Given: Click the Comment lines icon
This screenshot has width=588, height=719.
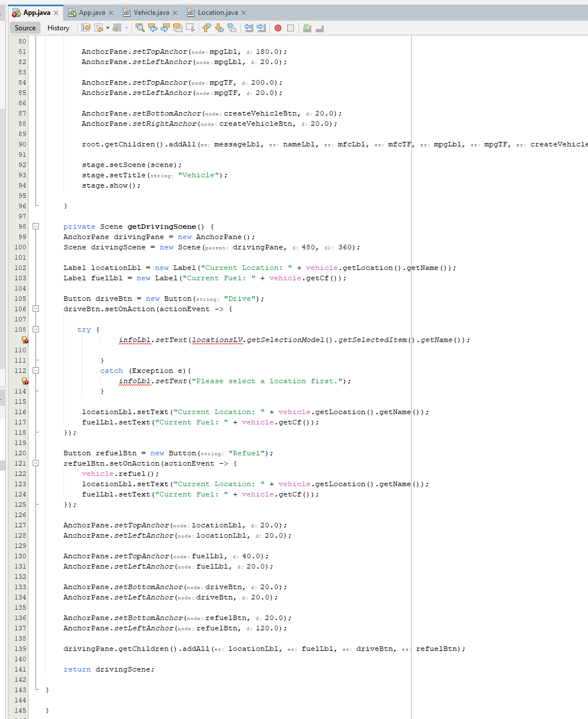Looking at the screenshot, I should [307, 27].
